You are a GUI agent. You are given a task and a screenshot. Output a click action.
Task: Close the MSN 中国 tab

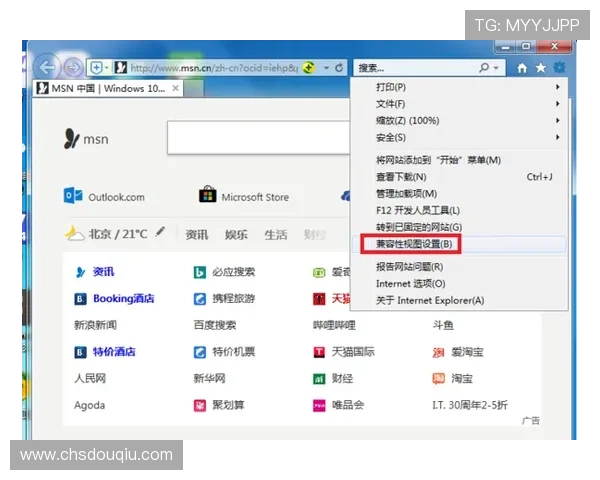[x=175, y=88]
